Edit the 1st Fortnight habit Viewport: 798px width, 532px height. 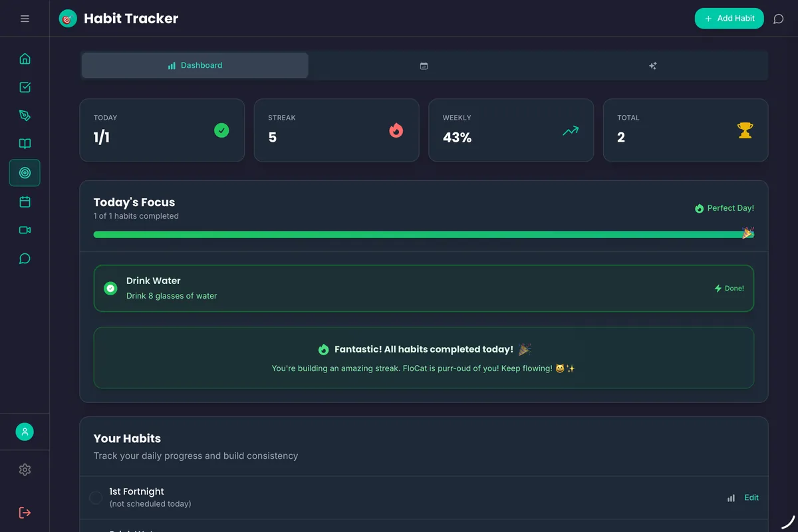pos(751,497)
